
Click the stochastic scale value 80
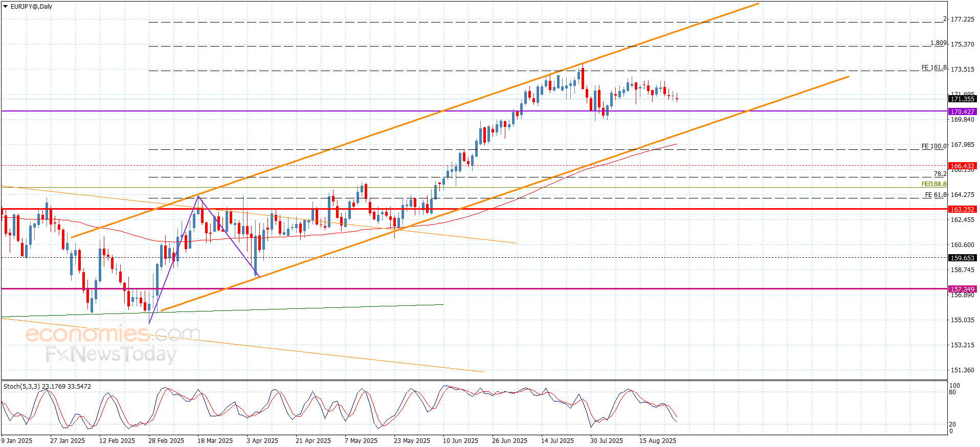(x=952, y=392)
